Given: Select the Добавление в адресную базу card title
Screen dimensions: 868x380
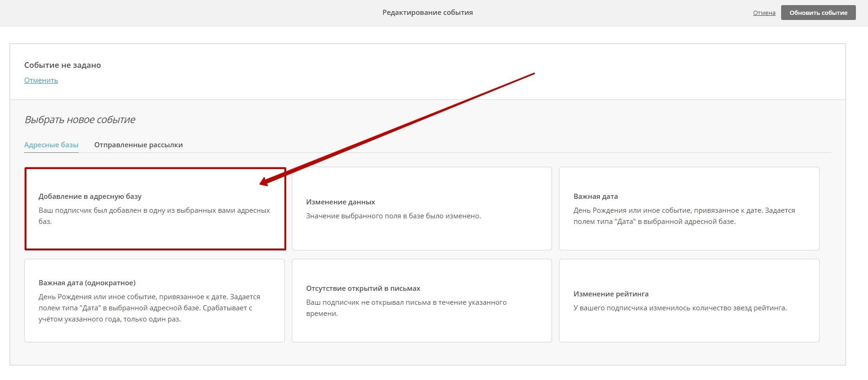Looking at the screenshot, I should point(90,197).
